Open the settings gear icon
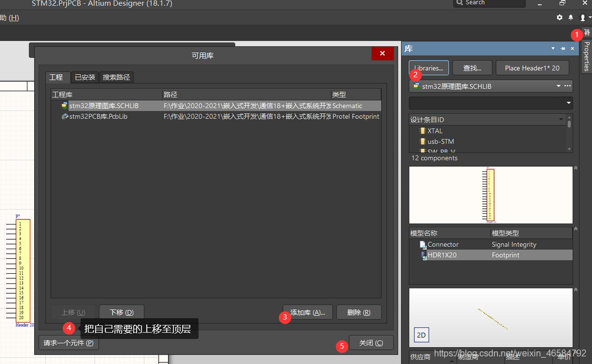This screenshot has width=592, height=364. pos(560,17)
